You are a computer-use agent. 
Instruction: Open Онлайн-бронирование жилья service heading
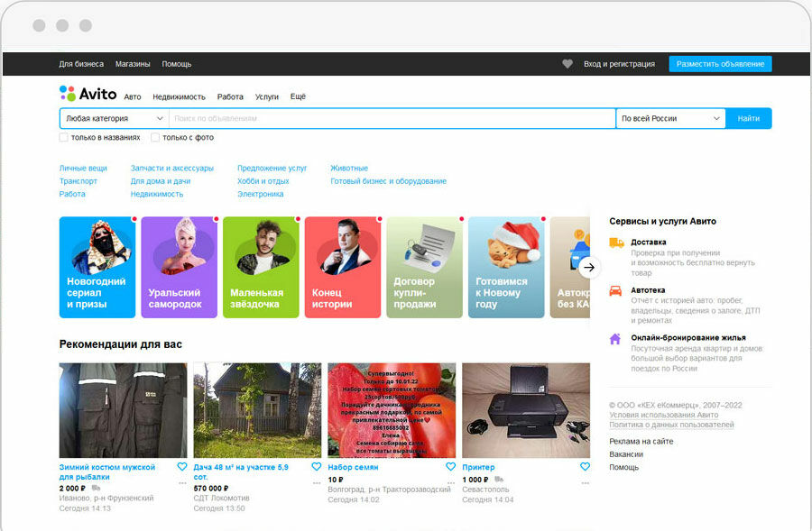[688, 338]
